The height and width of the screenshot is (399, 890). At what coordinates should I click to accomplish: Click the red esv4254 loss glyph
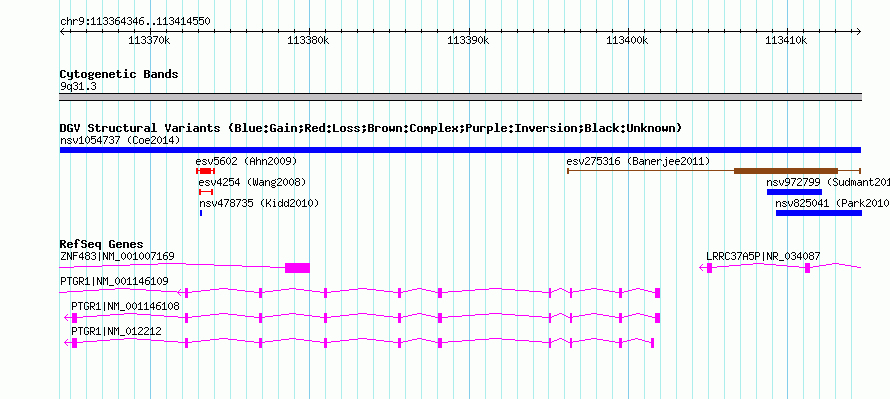(205, 192)
